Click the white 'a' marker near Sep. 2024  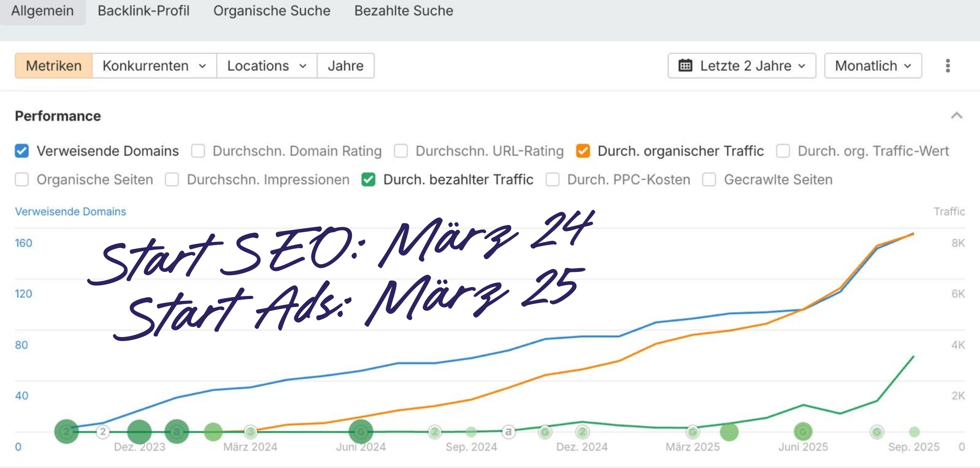pos(508,431)
